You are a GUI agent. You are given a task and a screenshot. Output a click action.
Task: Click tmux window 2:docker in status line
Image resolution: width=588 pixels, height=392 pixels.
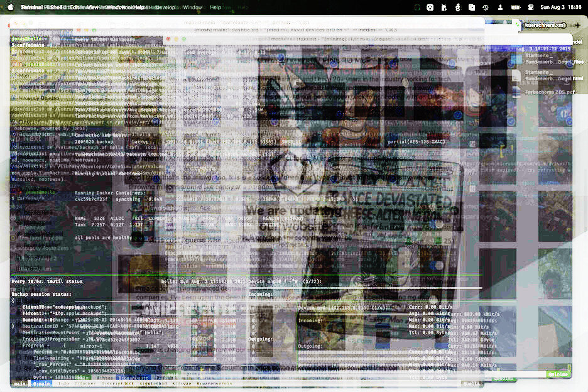pos(85,384)
